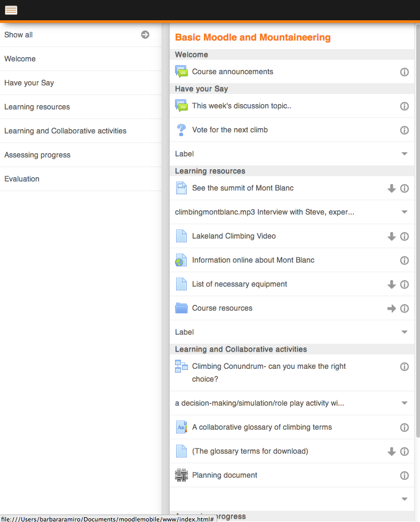
Task: Open info for List of necessary equipment
Action: point(405,284)
